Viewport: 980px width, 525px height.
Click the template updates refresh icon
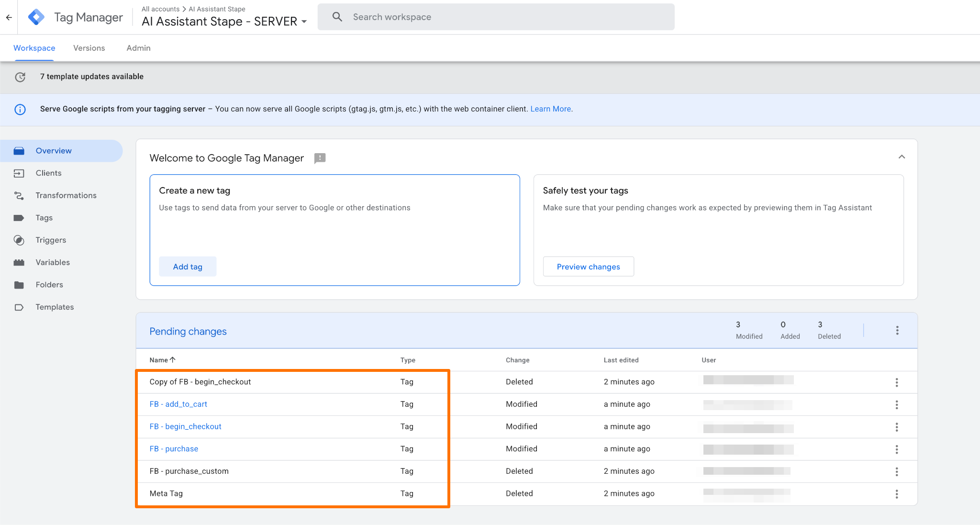(x=20, y=77)
